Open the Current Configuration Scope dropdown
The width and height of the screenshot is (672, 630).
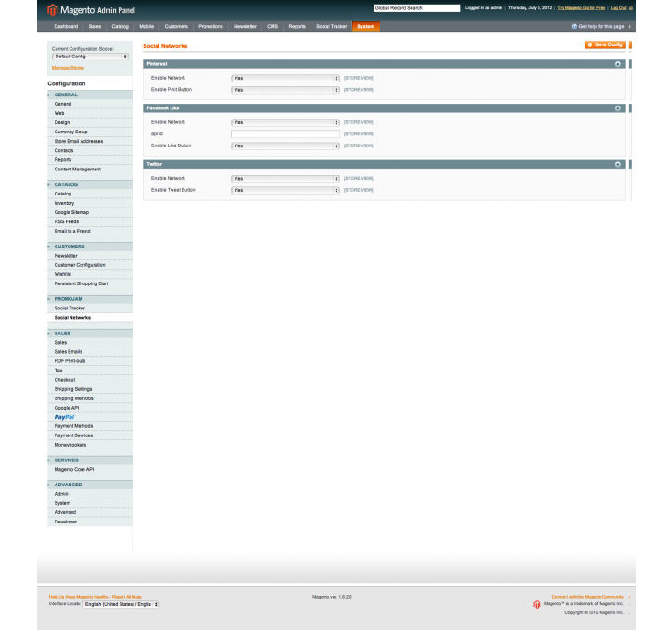[90, 57]
